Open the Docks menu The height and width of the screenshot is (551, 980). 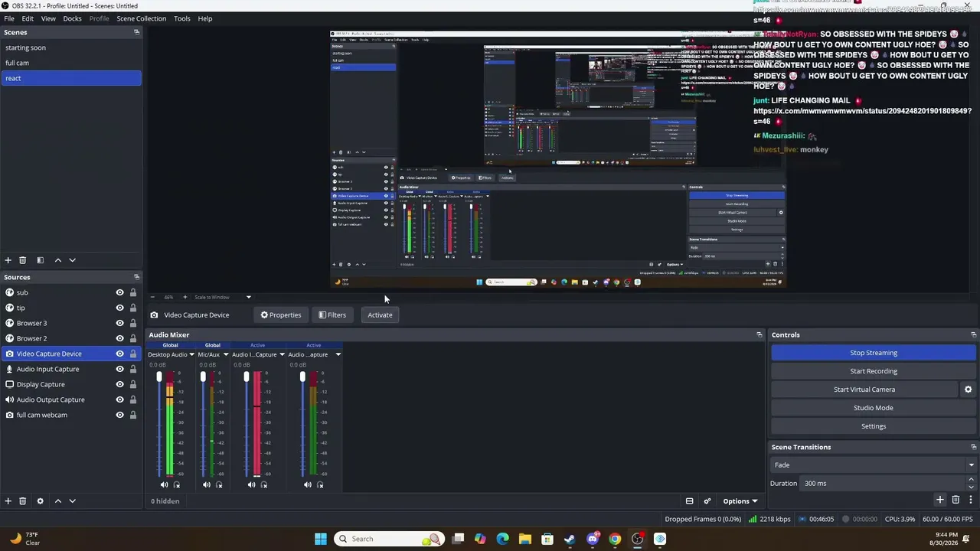tap(72, 18)
